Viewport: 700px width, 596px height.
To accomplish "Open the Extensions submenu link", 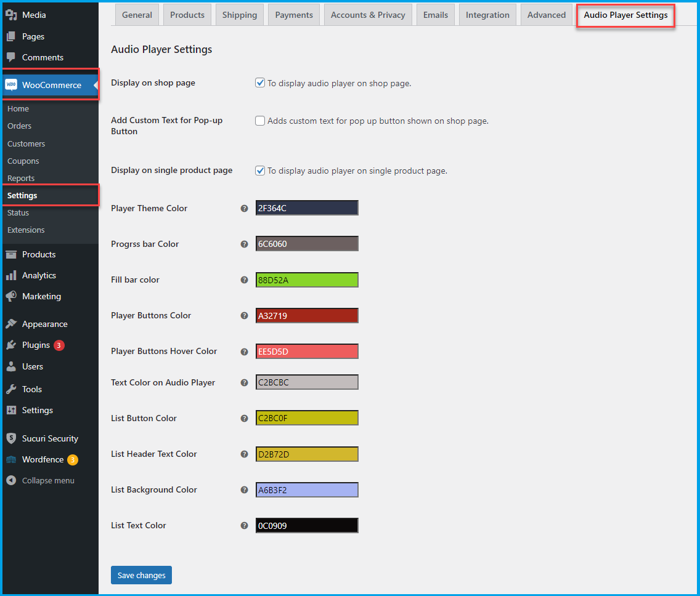I will [x=26, y=230].
